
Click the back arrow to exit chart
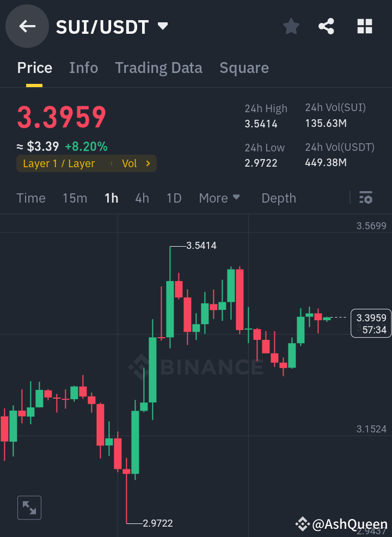[26, 26]
